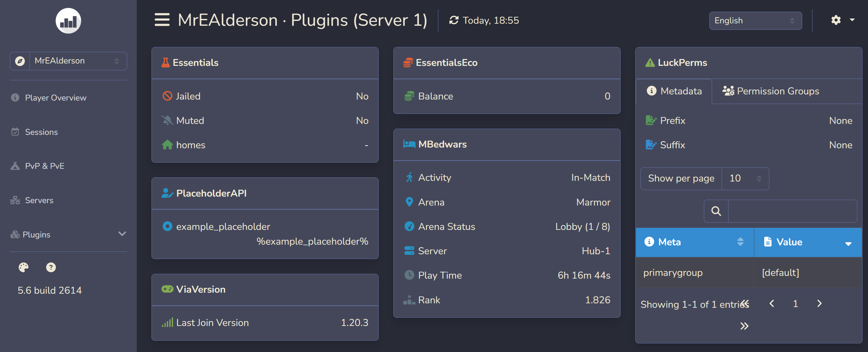Click the Plan logo in the sidebar
This screenshot has width=868, height=352.
tap(68, 21)
